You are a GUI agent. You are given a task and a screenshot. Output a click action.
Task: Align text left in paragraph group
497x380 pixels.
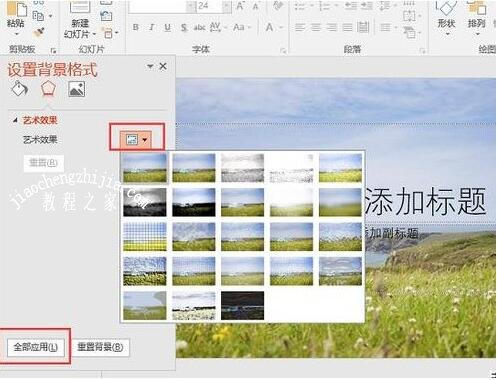(x=300, y=27)
